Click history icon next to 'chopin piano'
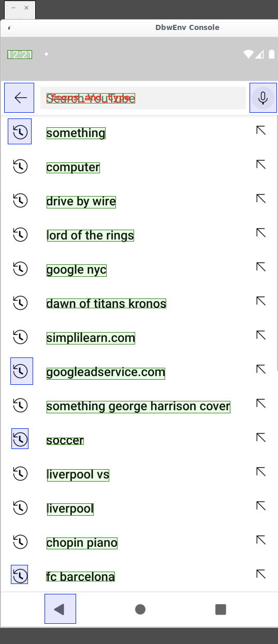 tap(20, 542)
